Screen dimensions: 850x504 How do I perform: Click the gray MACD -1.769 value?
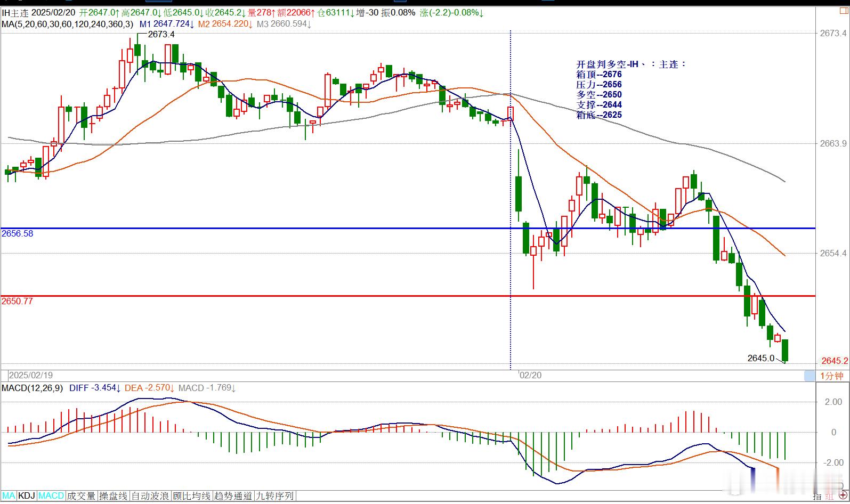tap(207, 388)
